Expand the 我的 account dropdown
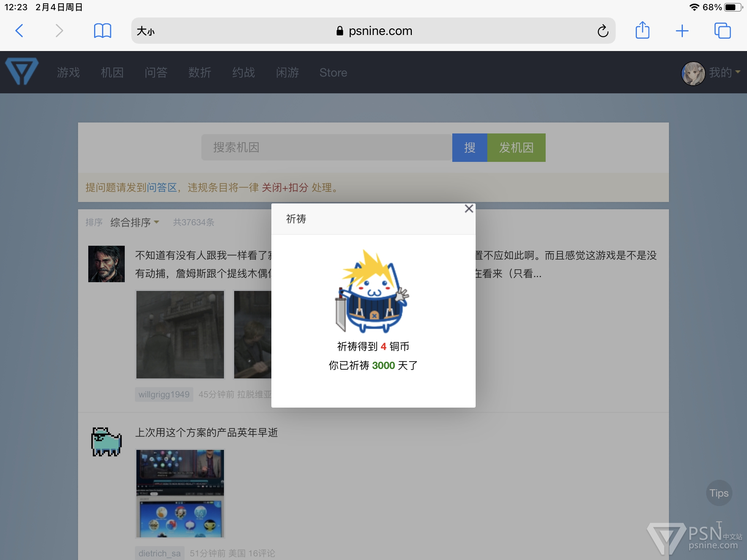Screen dimensions: 747x560 [724, 73]
